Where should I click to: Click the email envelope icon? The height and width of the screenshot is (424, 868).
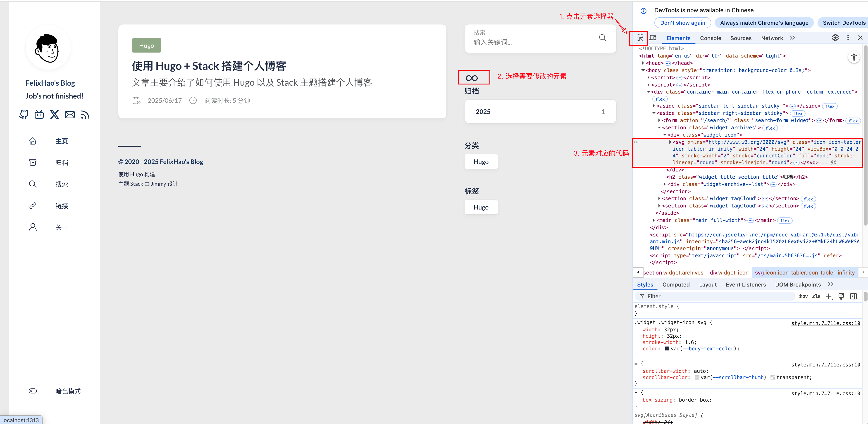(x=70, y=115)
